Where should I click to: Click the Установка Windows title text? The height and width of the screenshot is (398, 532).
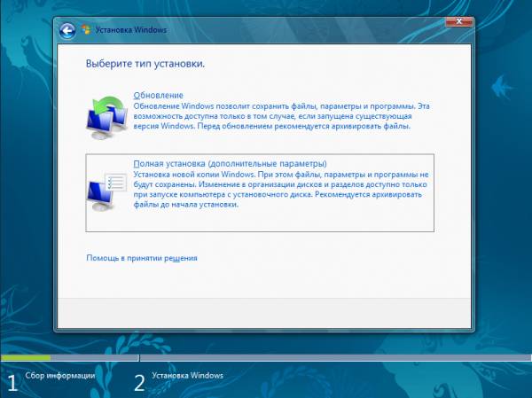pos(131,30)
